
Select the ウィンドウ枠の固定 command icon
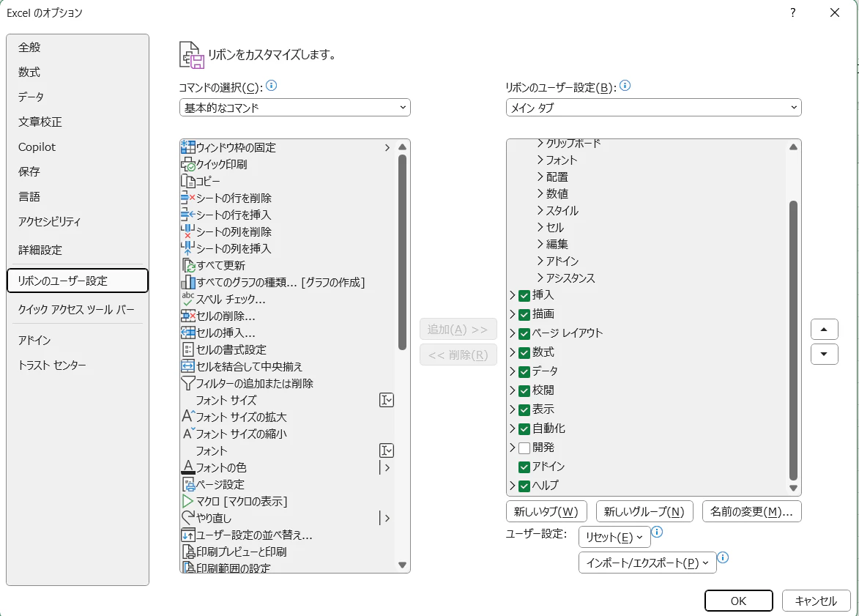pyautogui.click(x=188, y=147)
